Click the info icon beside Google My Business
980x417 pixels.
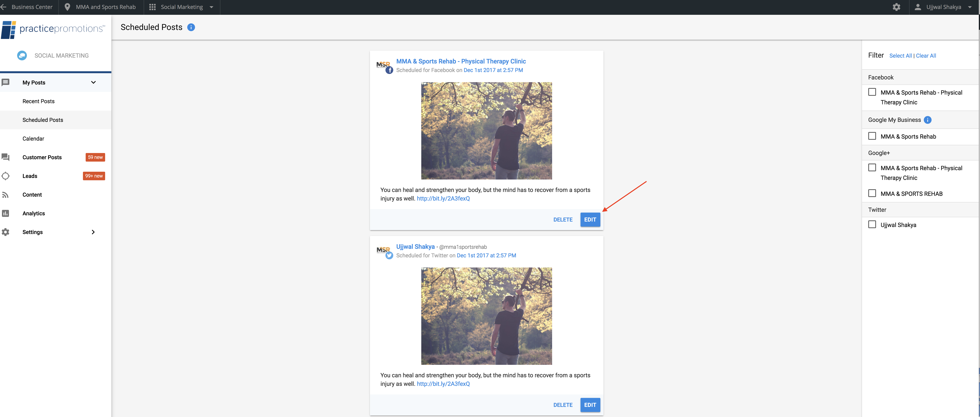(927, 120)
